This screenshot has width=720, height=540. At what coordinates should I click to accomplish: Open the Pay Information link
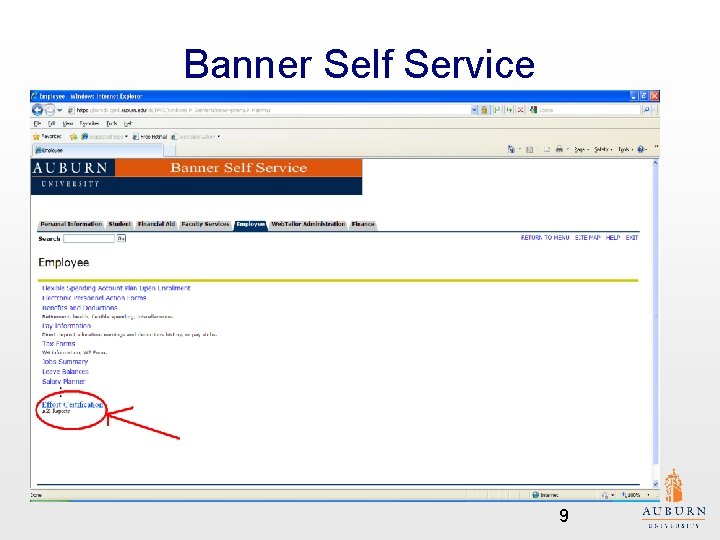[x=67, y=326]
